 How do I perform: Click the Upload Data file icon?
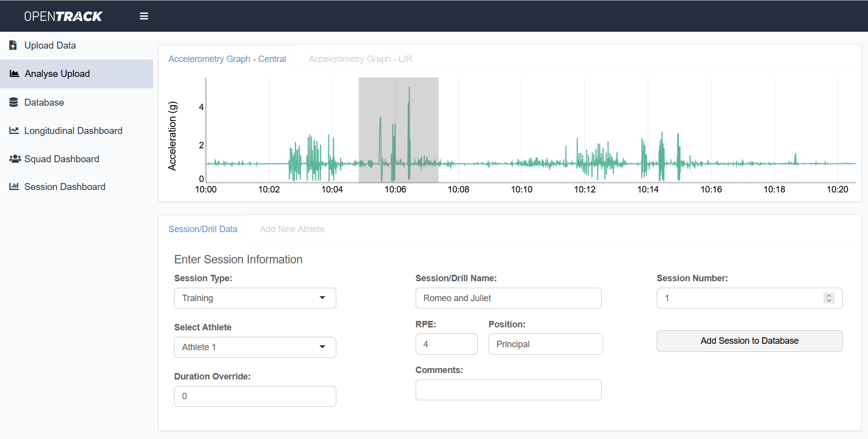13,45
